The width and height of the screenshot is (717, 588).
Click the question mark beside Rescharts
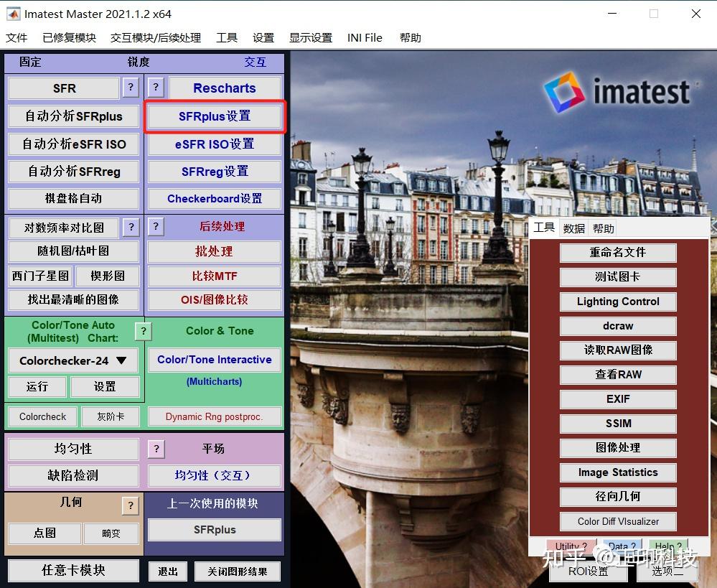tap(156, 88)
